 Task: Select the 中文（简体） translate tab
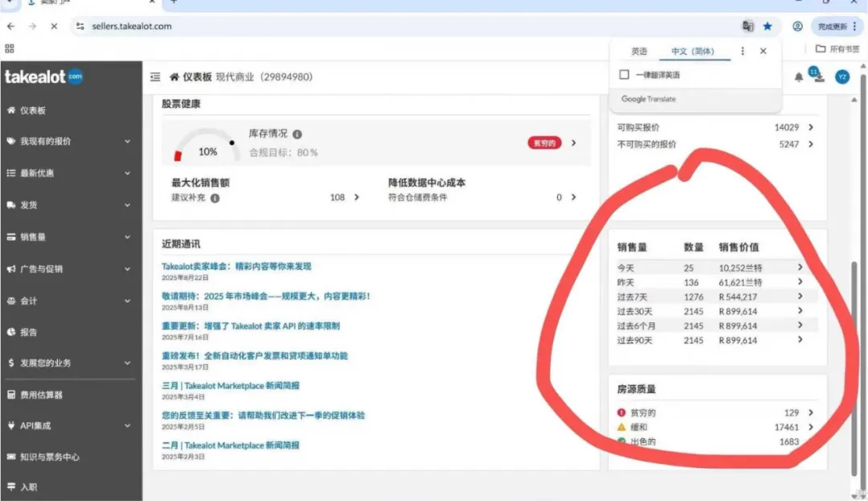click(x=693, y=51)
